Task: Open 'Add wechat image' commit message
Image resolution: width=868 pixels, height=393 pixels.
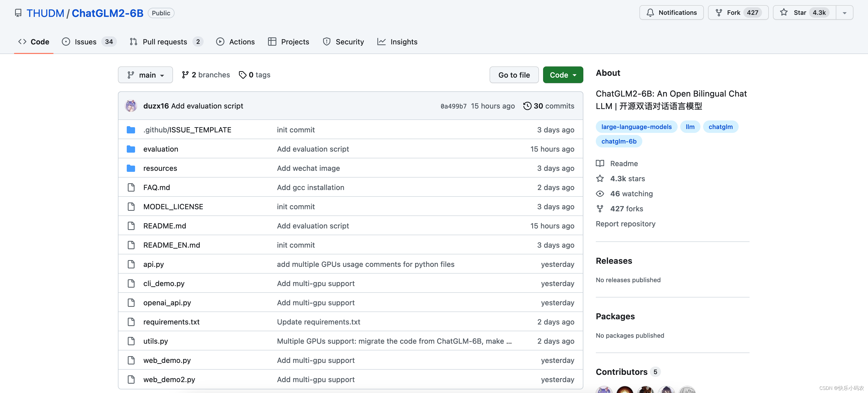Action: (308, 168)
